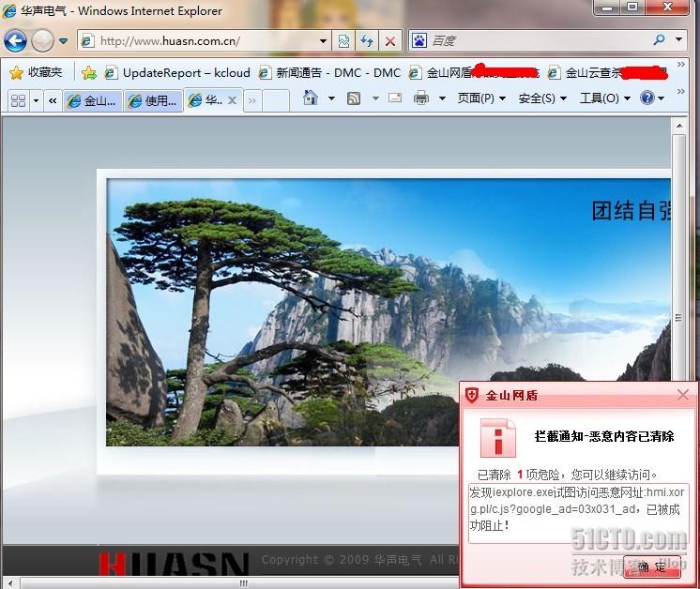This screenshot has height=589, width=700.
Task: Open the recent pages dropdown beside Forward
Action: (x=64, y=41)
